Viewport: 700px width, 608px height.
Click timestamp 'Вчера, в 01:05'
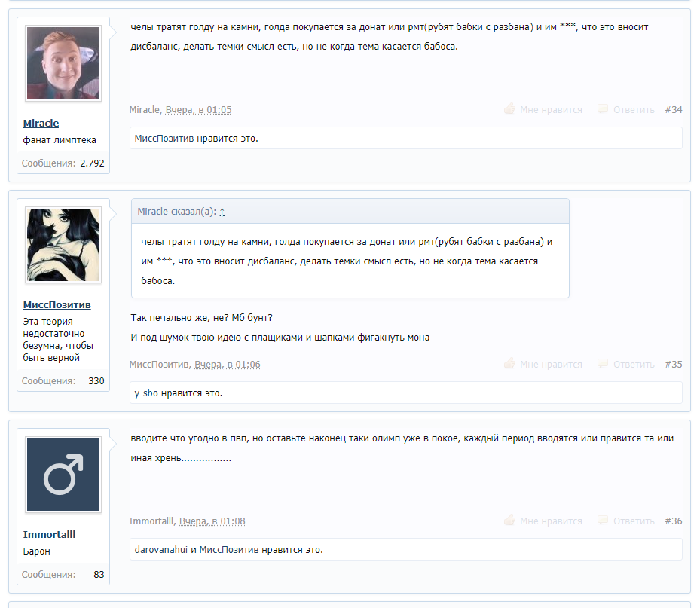198,110
